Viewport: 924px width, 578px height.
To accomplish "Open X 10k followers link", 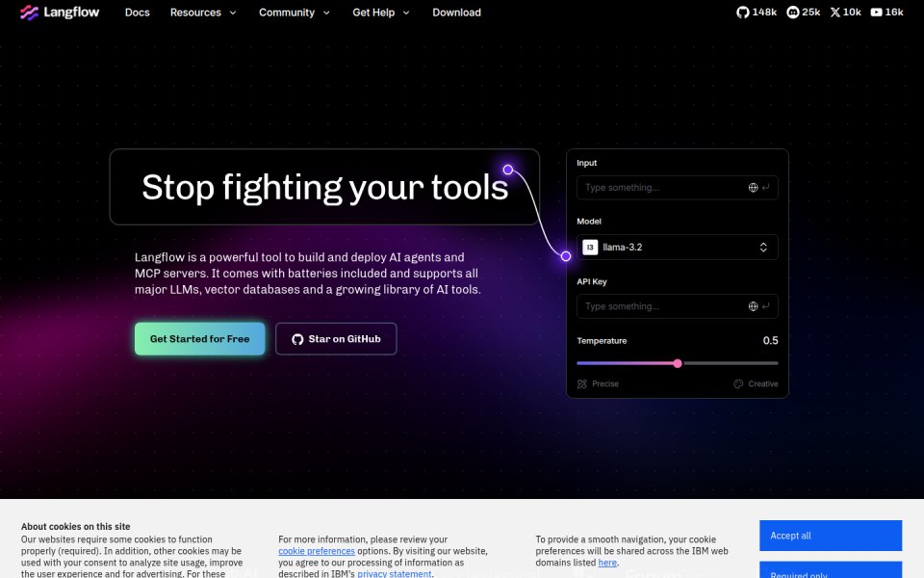I will coord(846,12).
